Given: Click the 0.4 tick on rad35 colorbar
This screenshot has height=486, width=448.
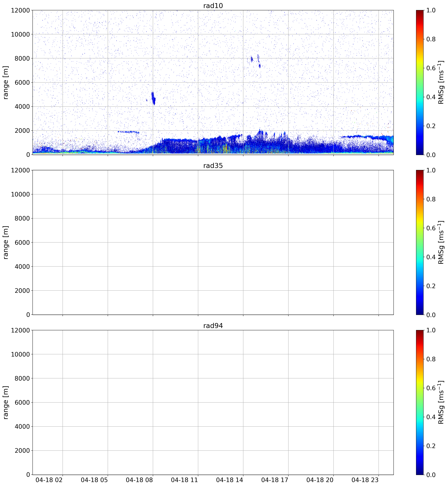Looking at the screenshot, I should tap(431, 257).
